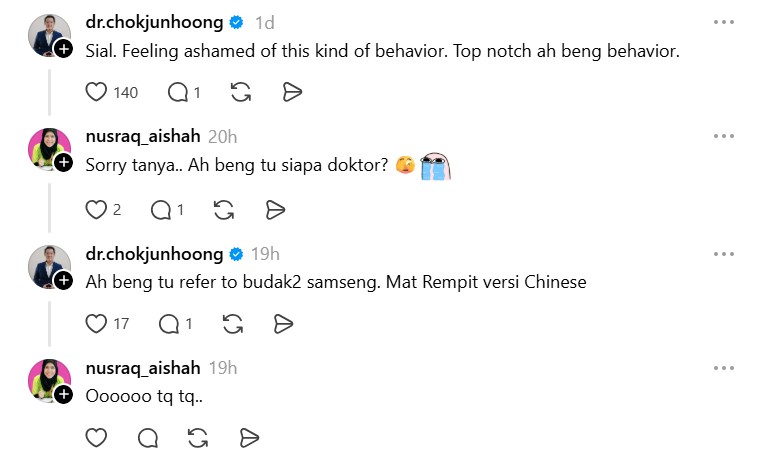This screenshot has width=763, height=469.
Task: Like the 'Oooooo tq tq' comment
Action: pyautogui.click(x=96, y=438)
